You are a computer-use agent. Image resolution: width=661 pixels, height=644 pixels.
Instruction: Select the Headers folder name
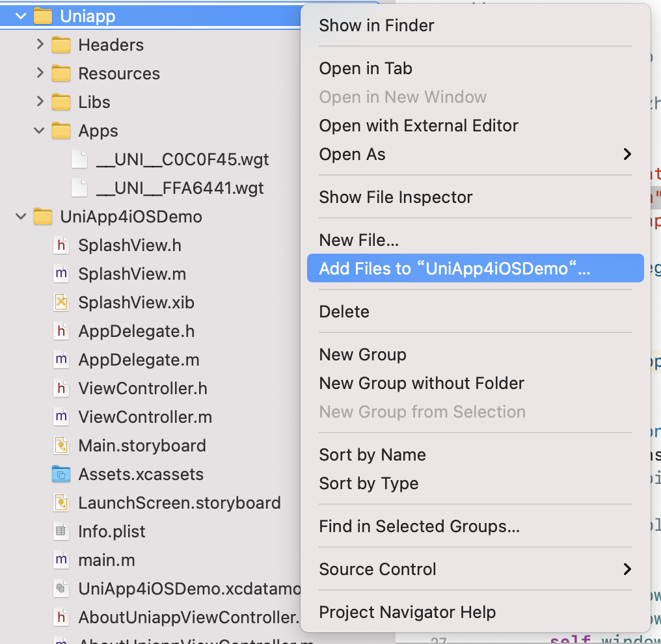111,45
